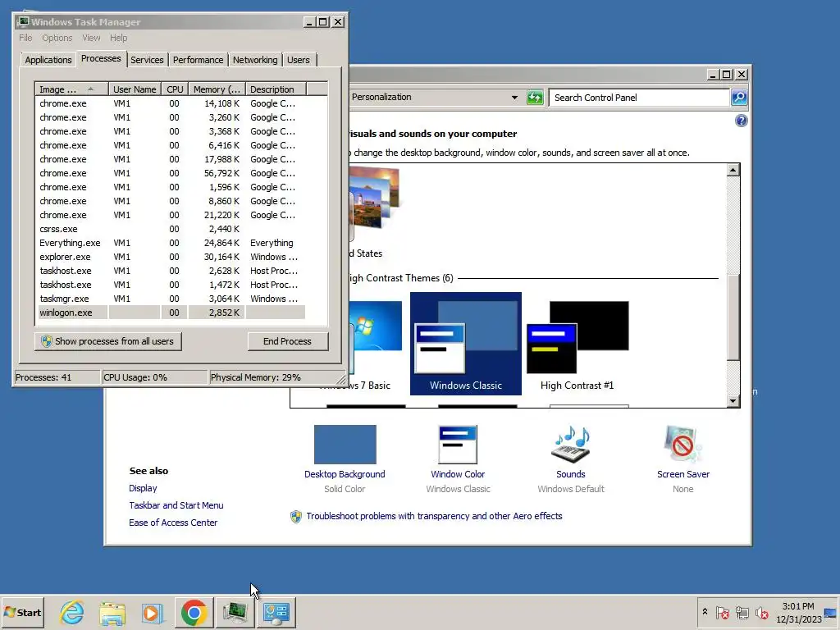Click the themes list scroll-down arrow
The width and height of the screenshot is (840, 630).
click(733, 400)
